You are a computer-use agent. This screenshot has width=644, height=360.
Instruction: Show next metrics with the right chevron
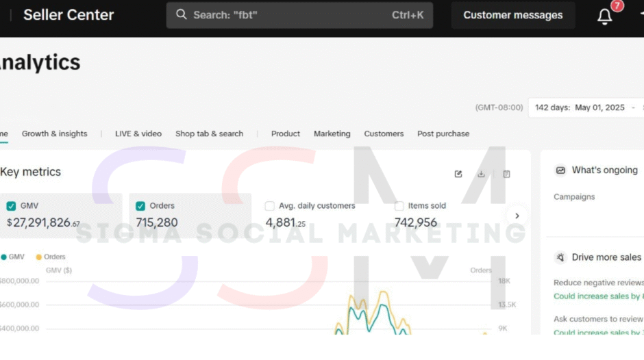click(517, 216)
